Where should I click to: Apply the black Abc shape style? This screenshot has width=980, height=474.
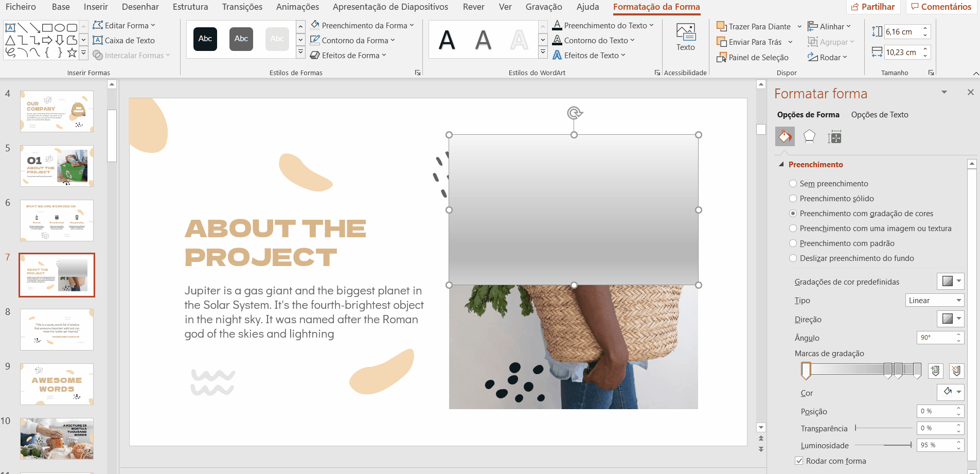pos(205,39)
